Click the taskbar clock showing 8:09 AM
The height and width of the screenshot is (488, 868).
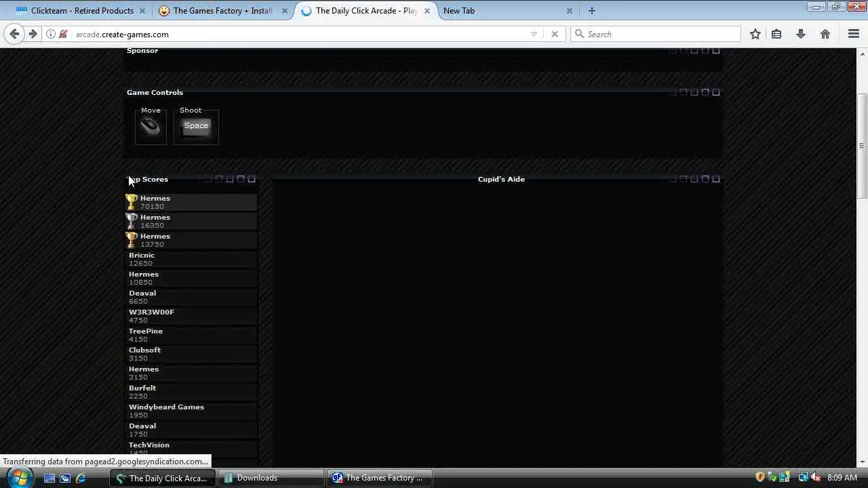[x=842, y=478]
